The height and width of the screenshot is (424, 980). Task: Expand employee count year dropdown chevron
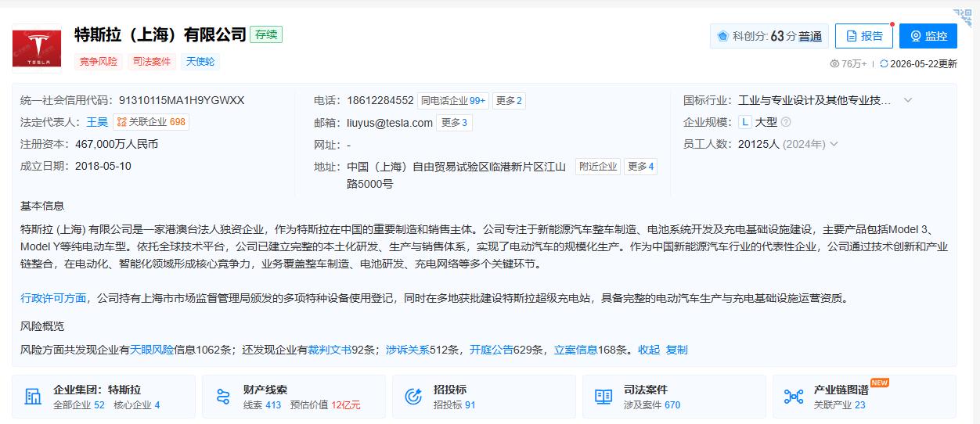(834, 144)
